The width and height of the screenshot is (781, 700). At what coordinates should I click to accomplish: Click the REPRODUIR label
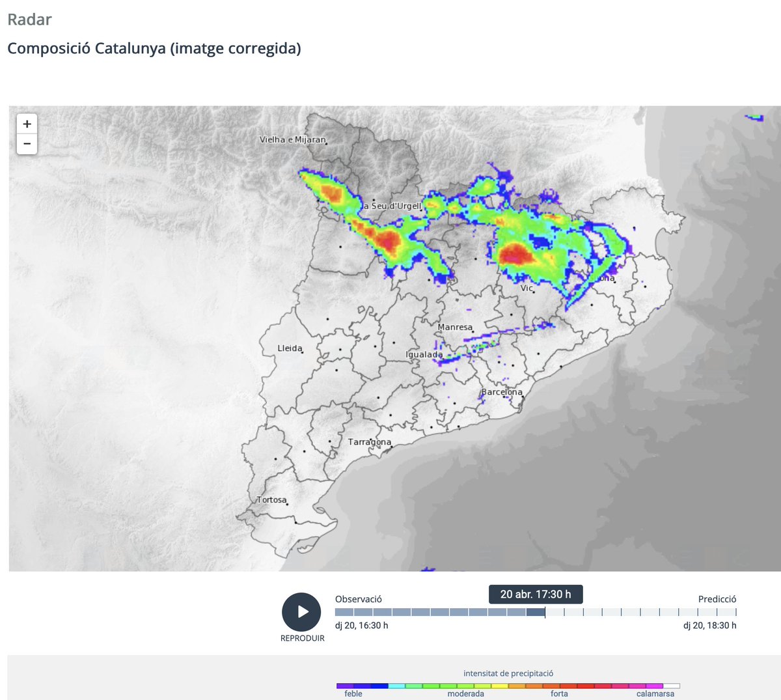pos(302,638)
